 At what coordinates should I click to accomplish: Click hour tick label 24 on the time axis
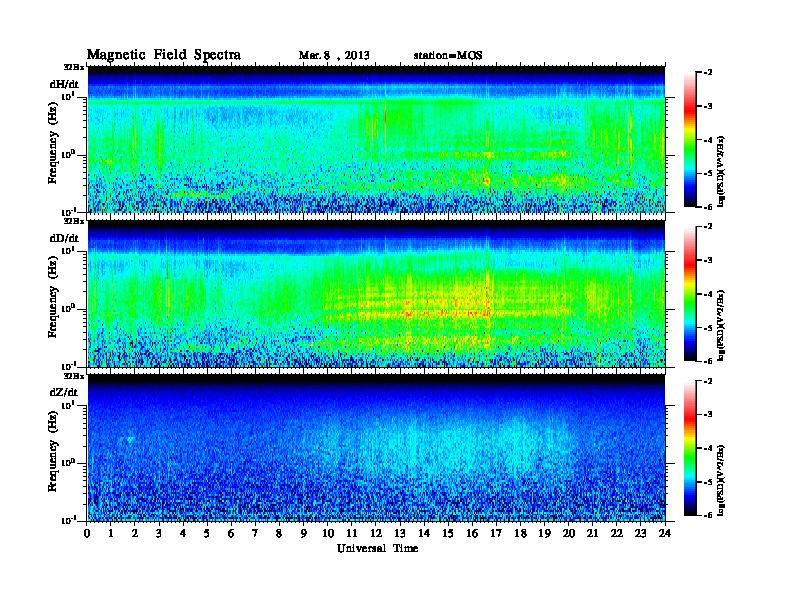coord(665,533)
